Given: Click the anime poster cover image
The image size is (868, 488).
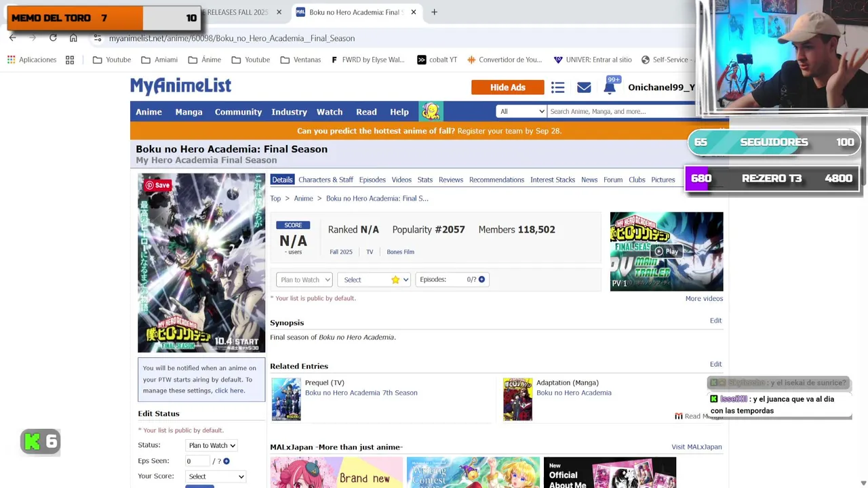Looking at the screenshot, I should pos(201,263).
